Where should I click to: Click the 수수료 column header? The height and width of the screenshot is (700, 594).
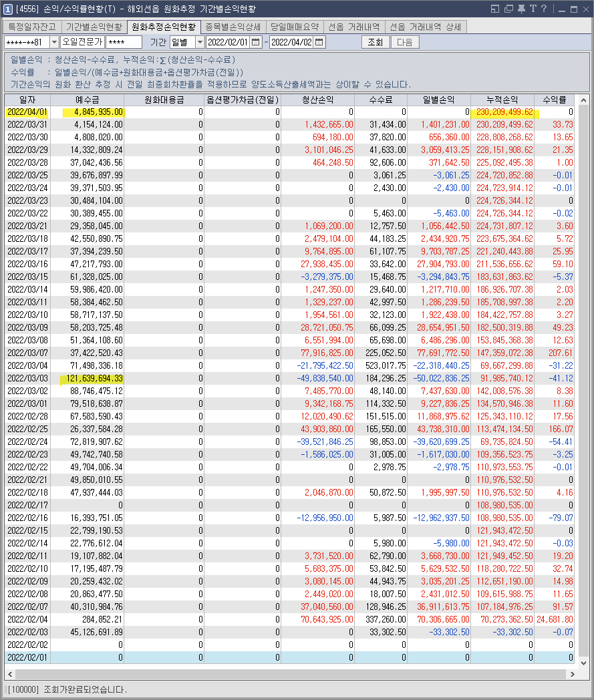tap(381, 100)
